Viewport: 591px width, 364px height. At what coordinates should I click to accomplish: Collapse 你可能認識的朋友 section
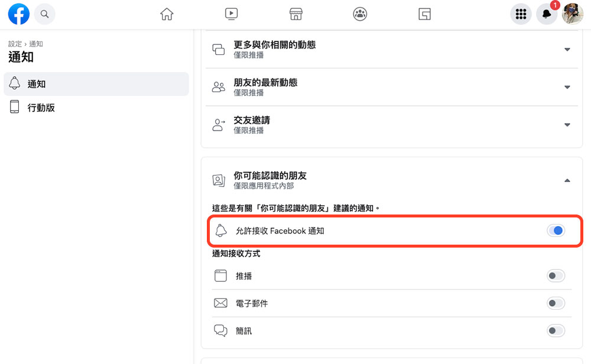tap(567, 180)
